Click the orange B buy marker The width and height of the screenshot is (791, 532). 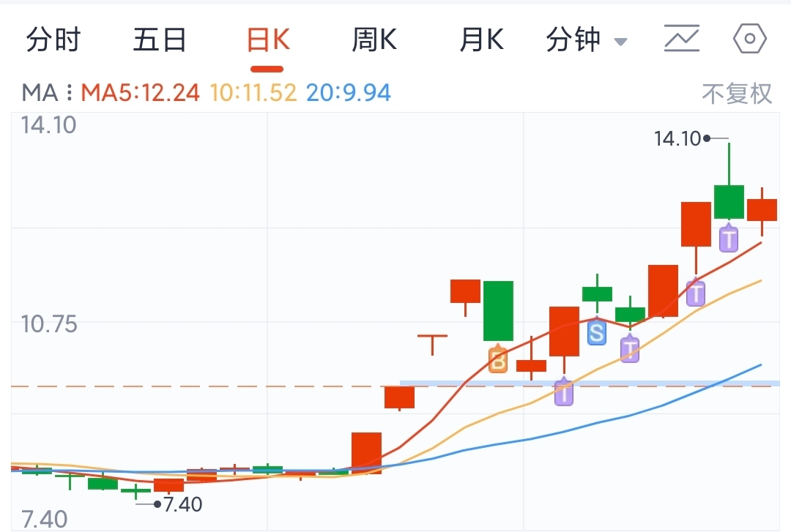(x=498, y=359)
